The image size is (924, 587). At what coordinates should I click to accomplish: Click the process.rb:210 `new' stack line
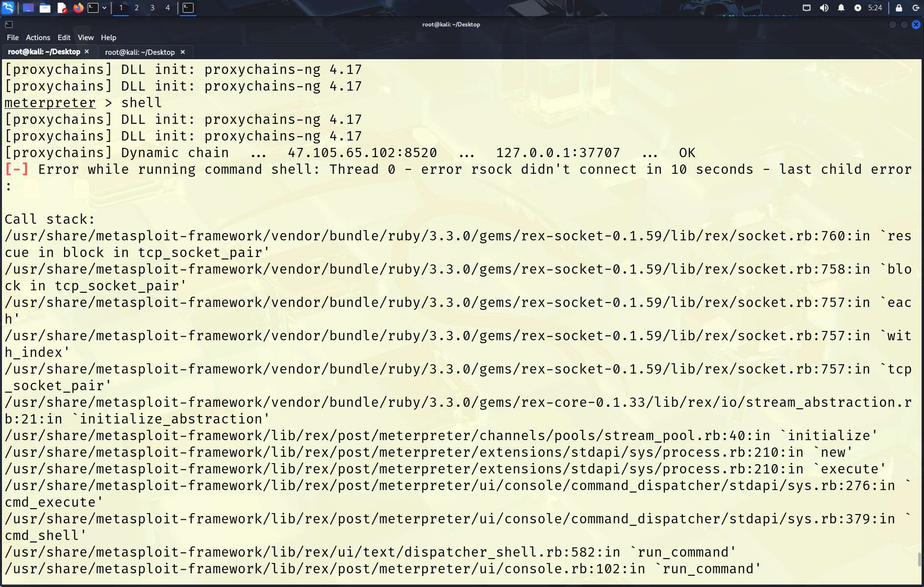pos(429,452)
